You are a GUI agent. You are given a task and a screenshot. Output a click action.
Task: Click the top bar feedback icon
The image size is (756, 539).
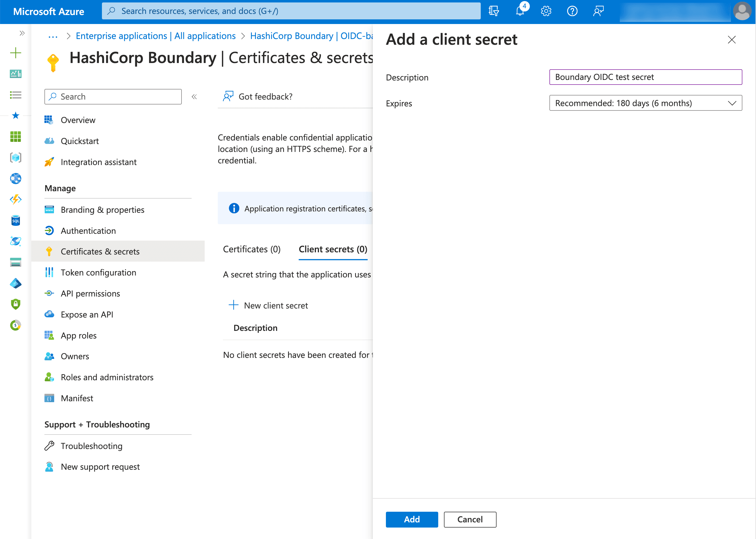click(598, 11)
